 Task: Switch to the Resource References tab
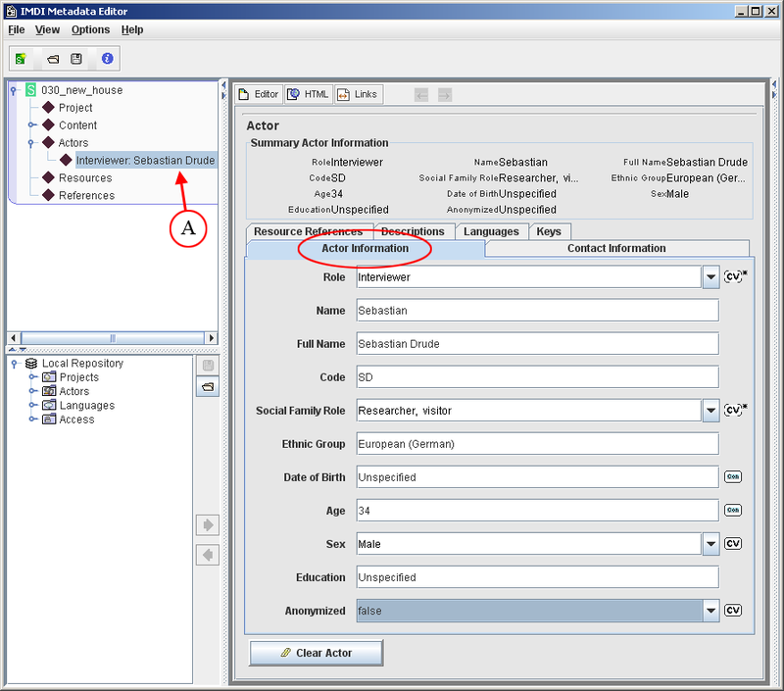(309, 231)
